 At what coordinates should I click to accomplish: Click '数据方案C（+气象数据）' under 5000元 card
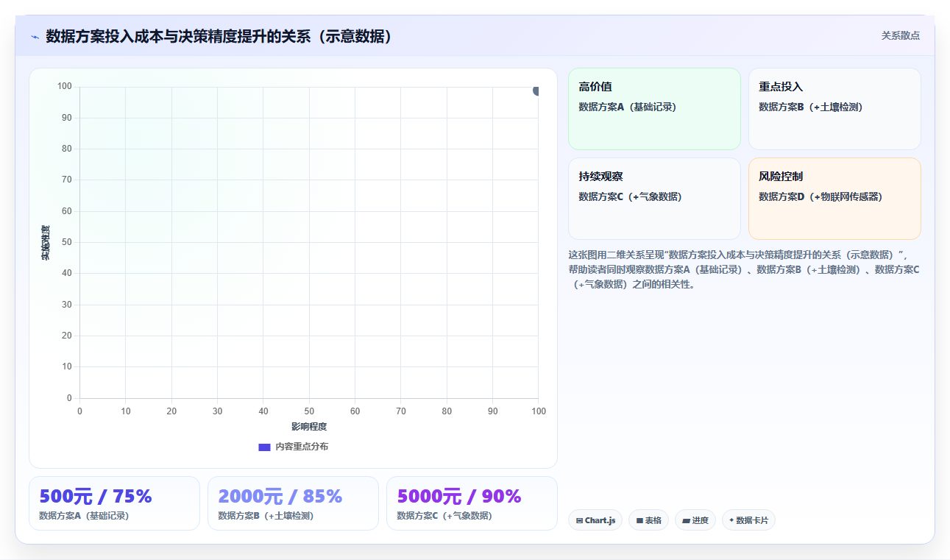click(x=444, y=516)
